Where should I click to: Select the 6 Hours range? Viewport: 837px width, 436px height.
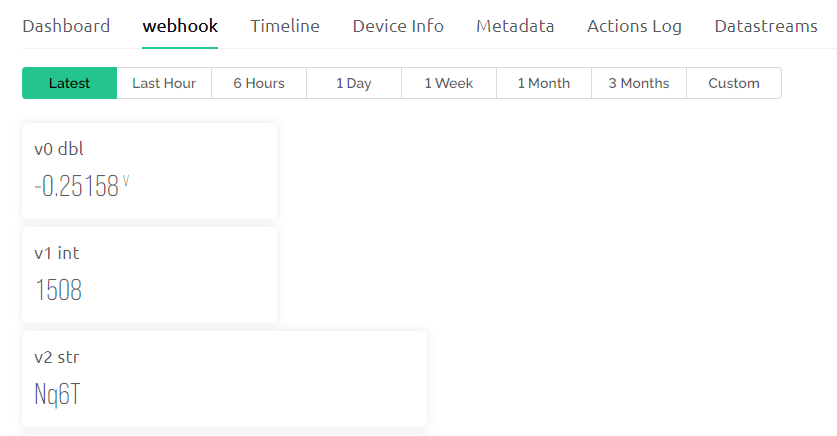[x=259, y=83]
